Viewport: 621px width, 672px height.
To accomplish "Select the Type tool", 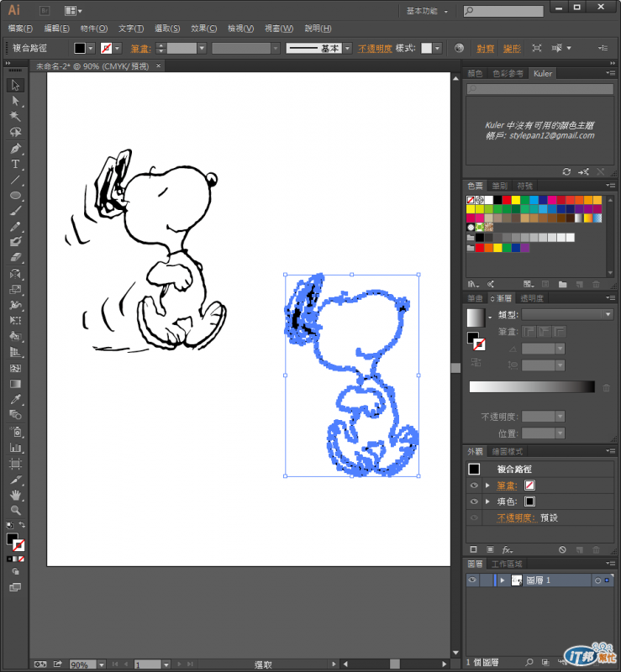I will (x=15, y=164).
